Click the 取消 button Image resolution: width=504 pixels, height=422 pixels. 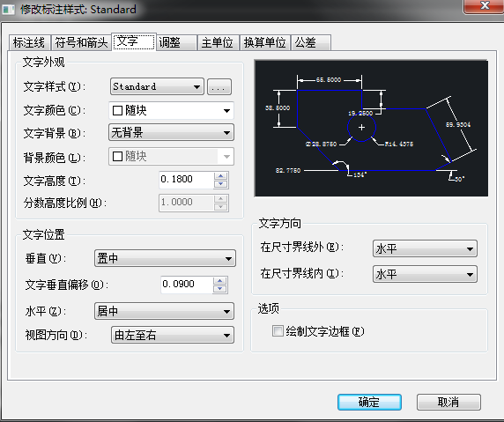pyautogui.click(x=448, y=402)
